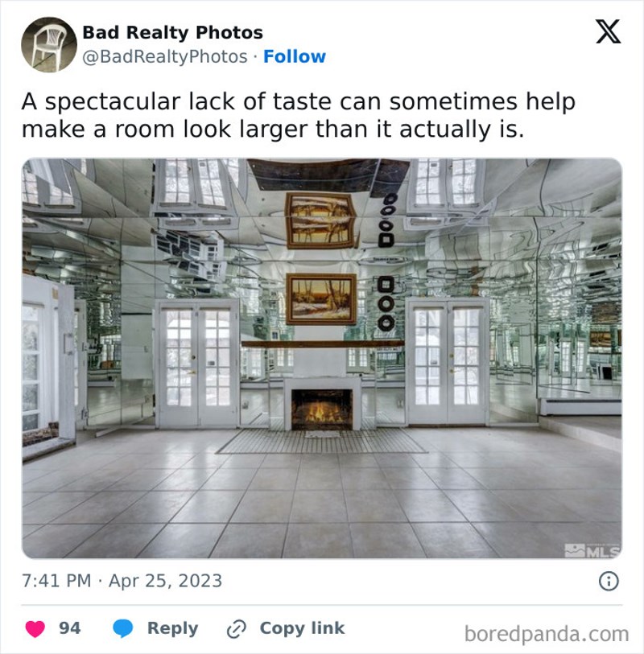The height and width of the screenshot is (654, 644).
Task: Click the right French doors in the photo
Action: pyautogui.click(x=447, y=361)
